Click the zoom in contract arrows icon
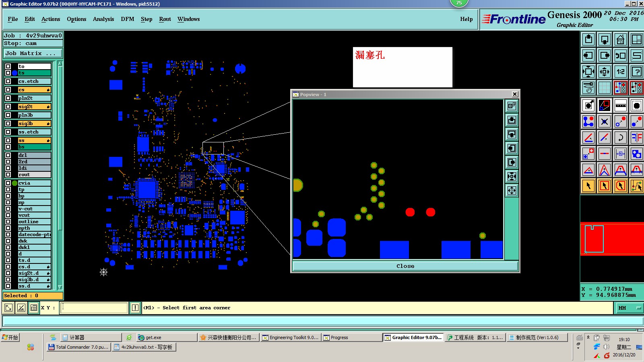 point(605,72)
